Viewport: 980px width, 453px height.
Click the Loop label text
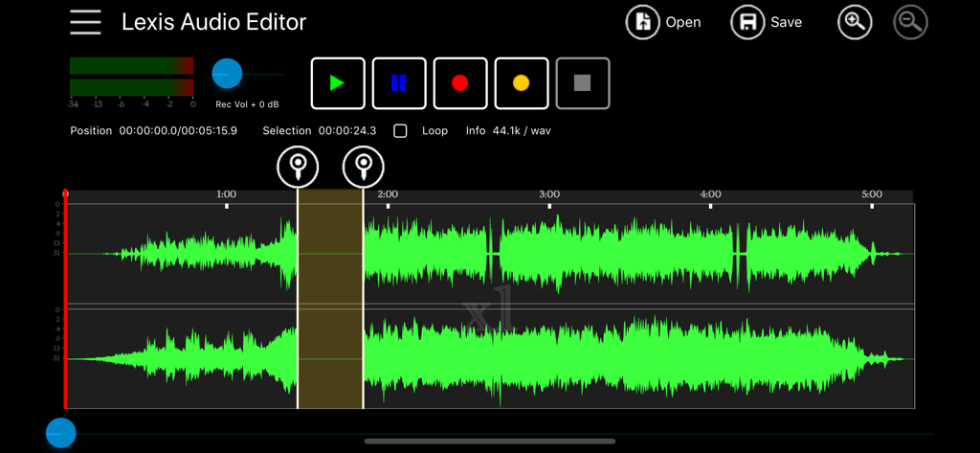(435, 131)
